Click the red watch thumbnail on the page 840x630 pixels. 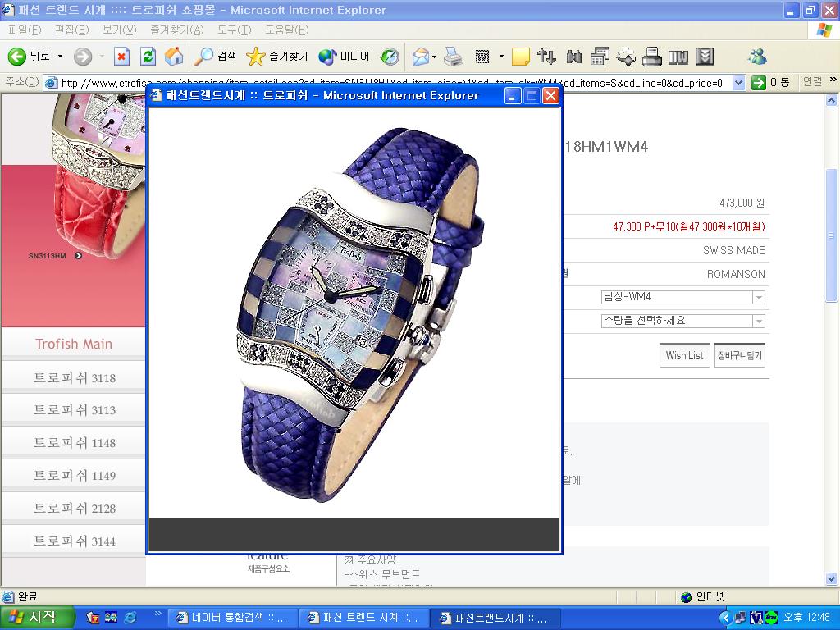click(98, 177)
